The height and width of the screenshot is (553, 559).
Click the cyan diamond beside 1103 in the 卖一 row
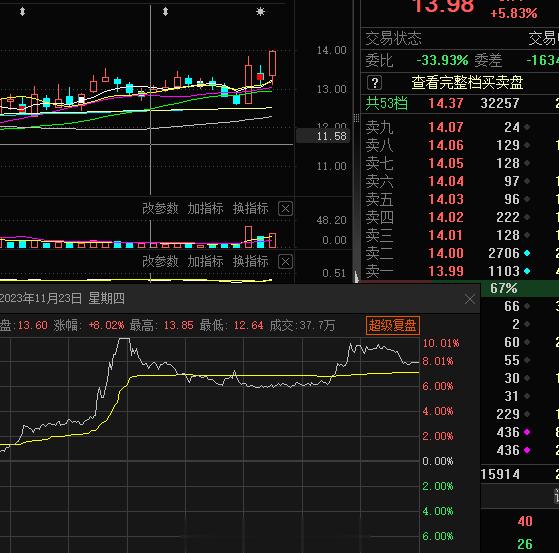tap(527, 271)
